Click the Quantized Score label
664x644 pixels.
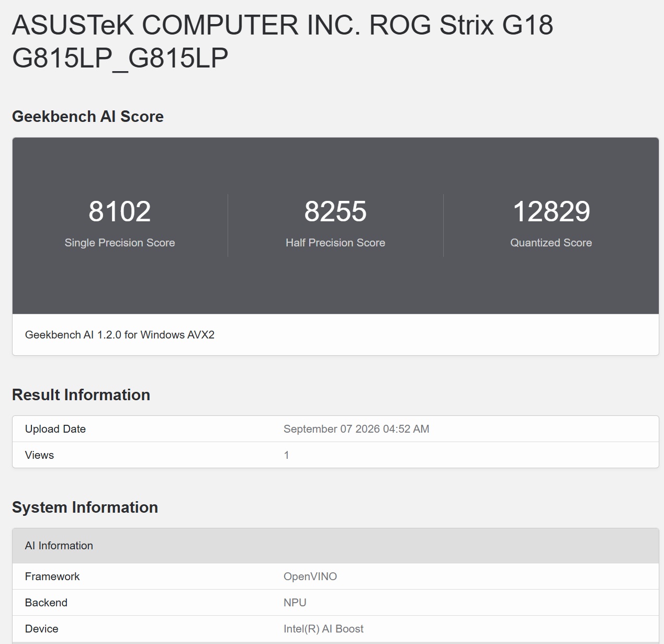(x=552, y=243)
